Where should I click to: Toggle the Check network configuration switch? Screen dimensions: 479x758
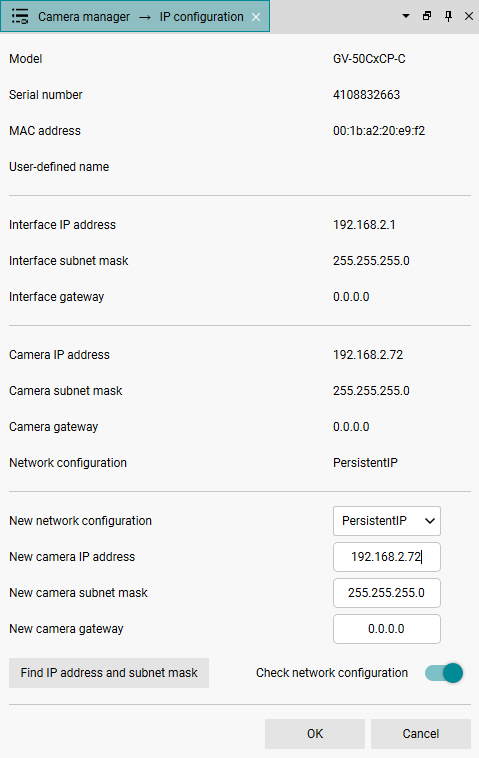point(444,673)
